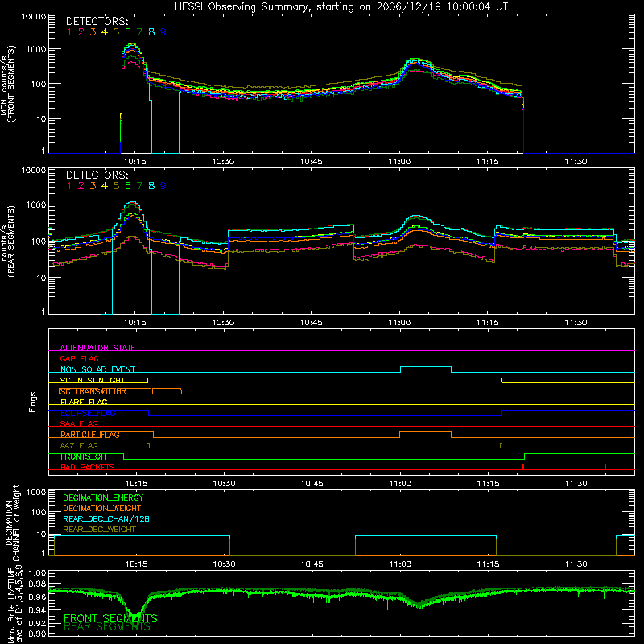
Task: Select the NON_SOLAR_EVENT flag label
Action: 97,369
